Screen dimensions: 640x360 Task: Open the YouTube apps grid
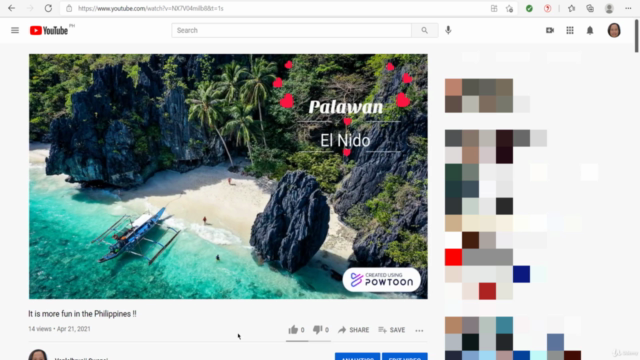click(x=570, y=30)
